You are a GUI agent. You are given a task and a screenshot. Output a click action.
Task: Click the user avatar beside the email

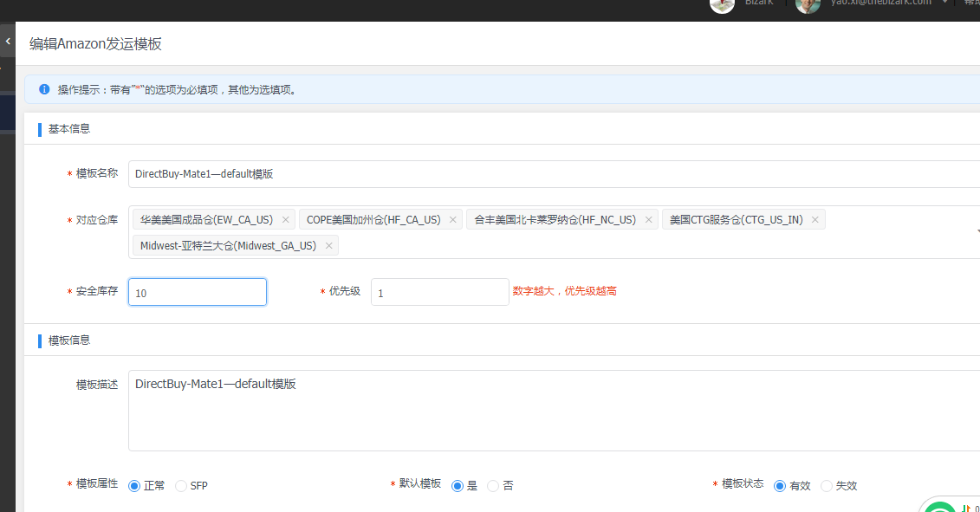pos(808,5)
